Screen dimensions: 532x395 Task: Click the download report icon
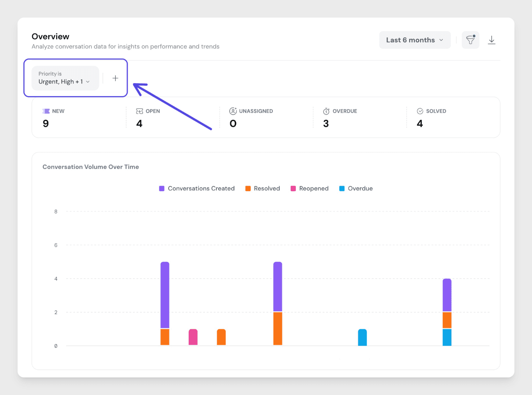tap(491, 40)
